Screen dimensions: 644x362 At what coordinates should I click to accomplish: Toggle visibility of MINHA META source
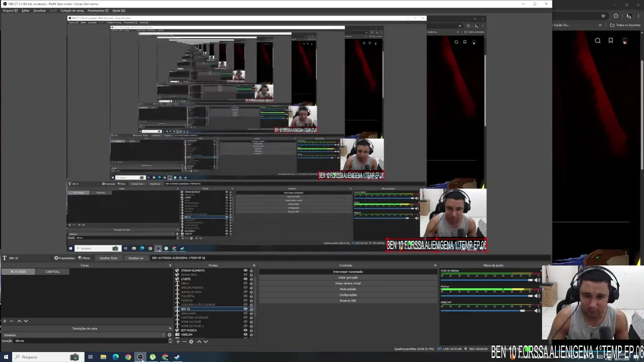(x=246, y=275)
